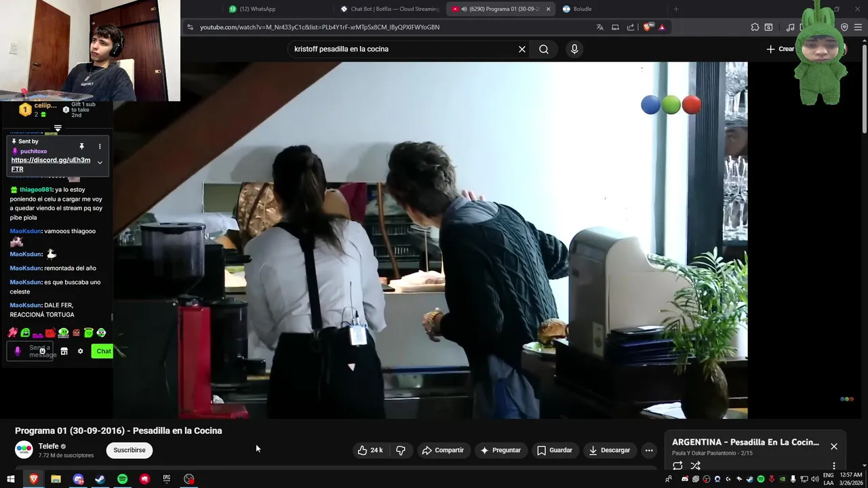Viewport: 868px width, 488px height.
Task: Open media playlist music note icon
Action: point(790,27)
